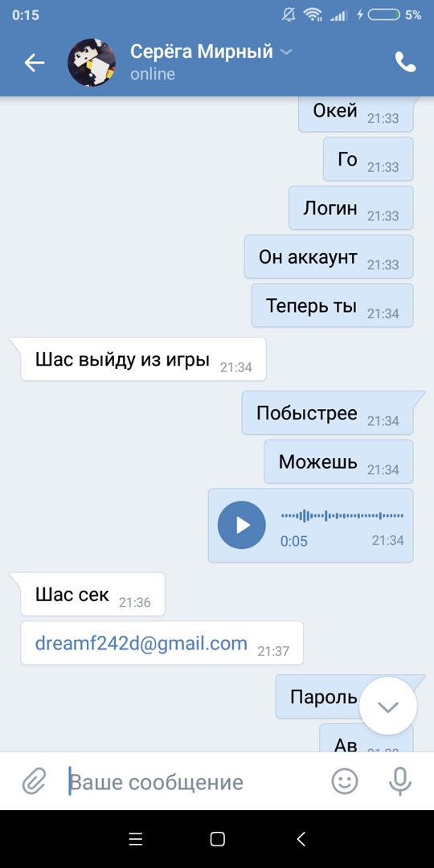
Task: Select the Теперь ты message bubble
Action: (x=332, y=305)
